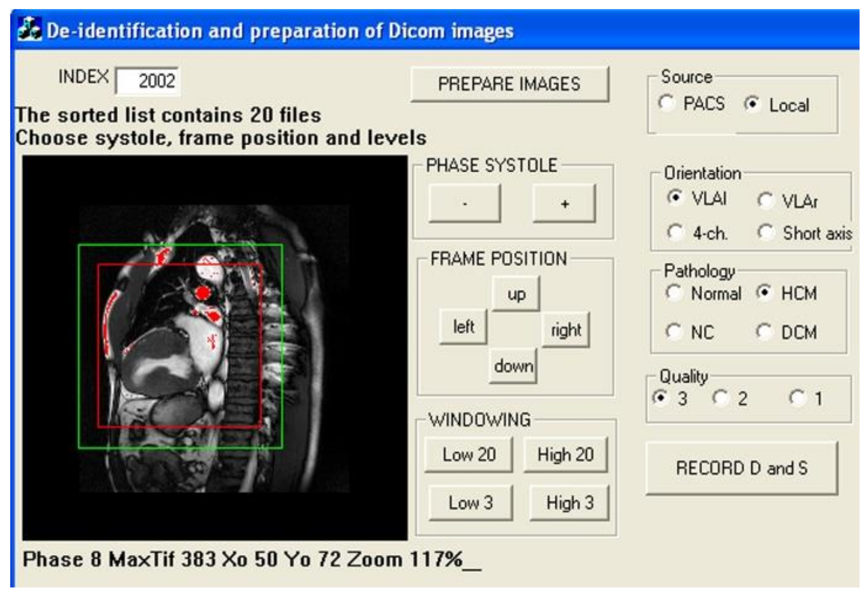Move frame position left
The width and height of the screenshot is (868, 597).
463,327
